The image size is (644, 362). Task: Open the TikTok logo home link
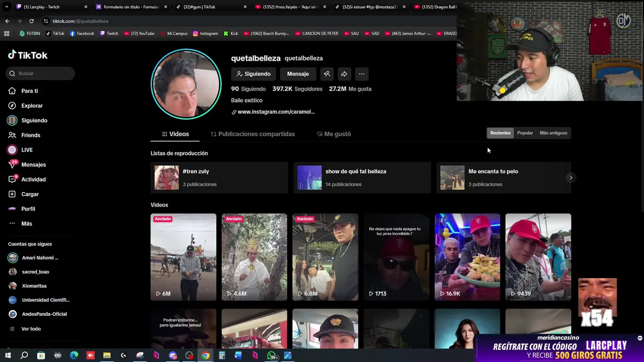28,55
